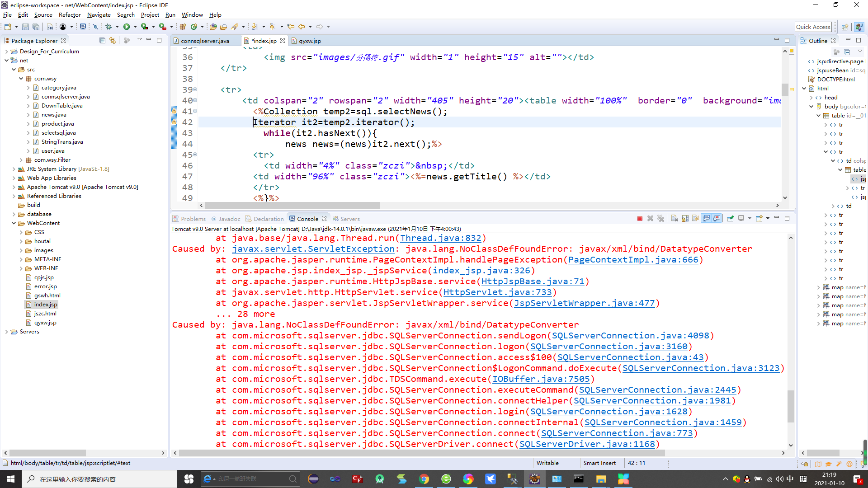
Task: Expand the WEB-INF folder
Action: point(21,268)
